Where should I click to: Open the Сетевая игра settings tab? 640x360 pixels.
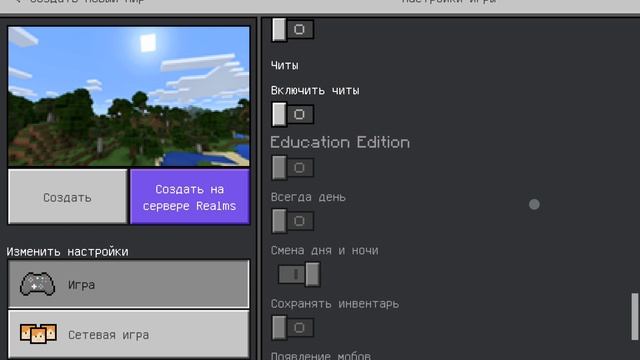pos(129,334)
